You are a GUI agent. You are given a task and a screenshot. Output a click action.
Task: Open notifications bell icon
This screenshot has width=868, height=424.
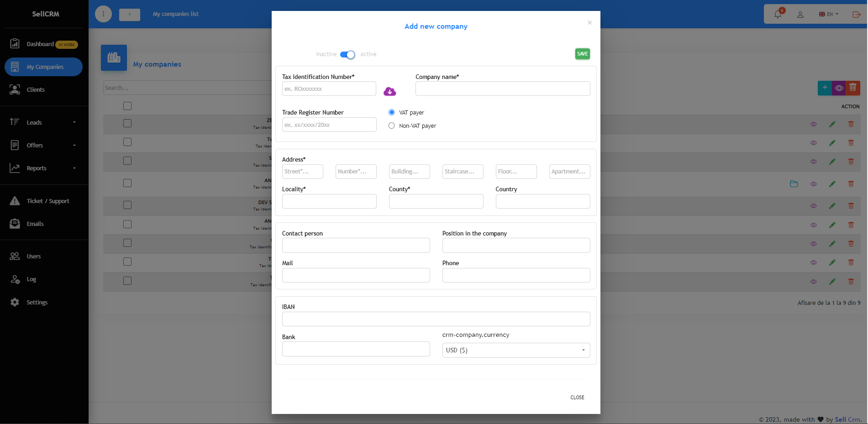pyautogui.click(x=778, y=14)
